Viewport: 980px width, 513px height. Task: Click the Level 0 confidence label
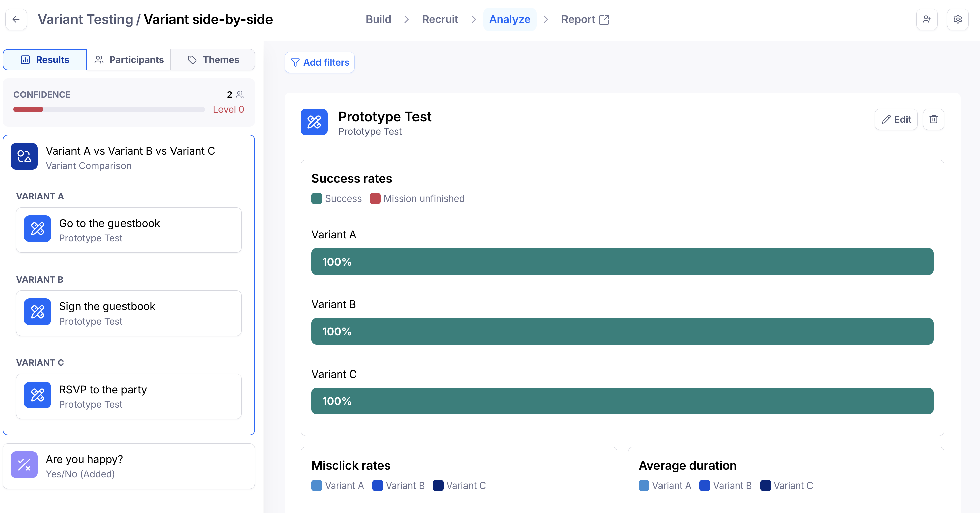228,109
